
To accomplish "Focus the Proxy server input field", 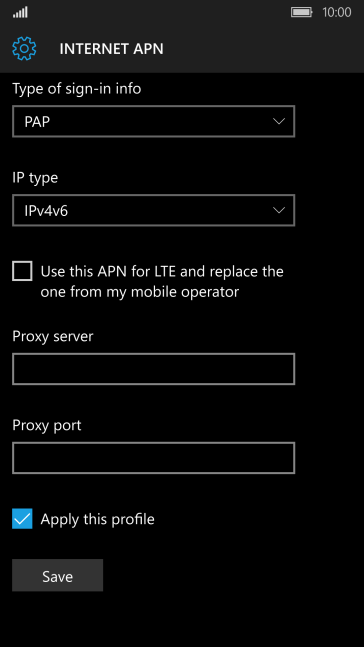I will (154, 369).
